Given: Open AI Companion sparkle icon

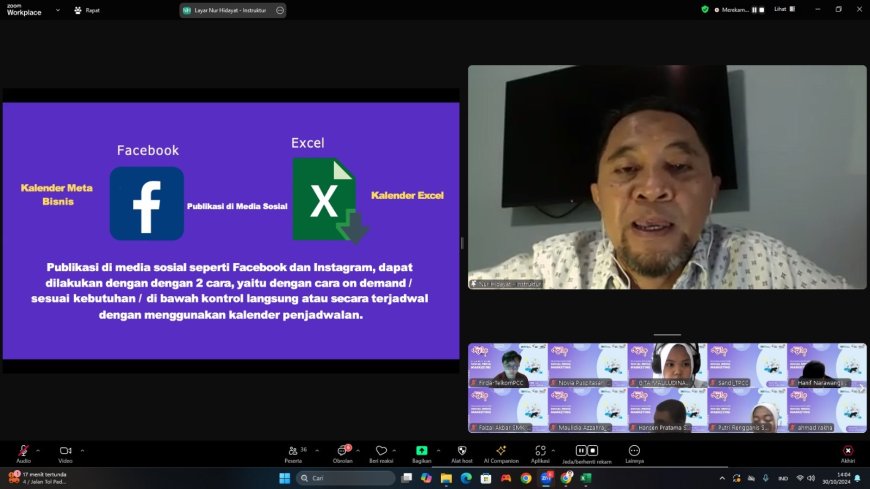Looking at the screenshot, I should pos(501,453).
